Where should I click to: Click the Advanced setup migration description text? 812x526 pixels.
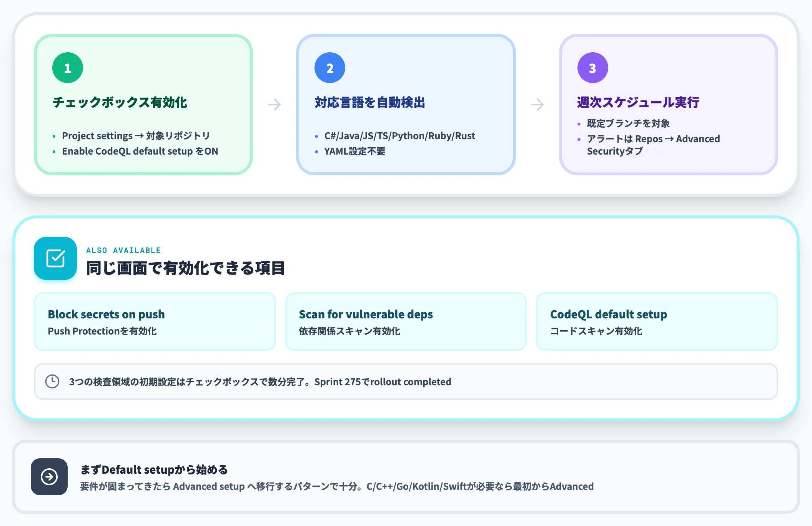(x=337, y=486)
